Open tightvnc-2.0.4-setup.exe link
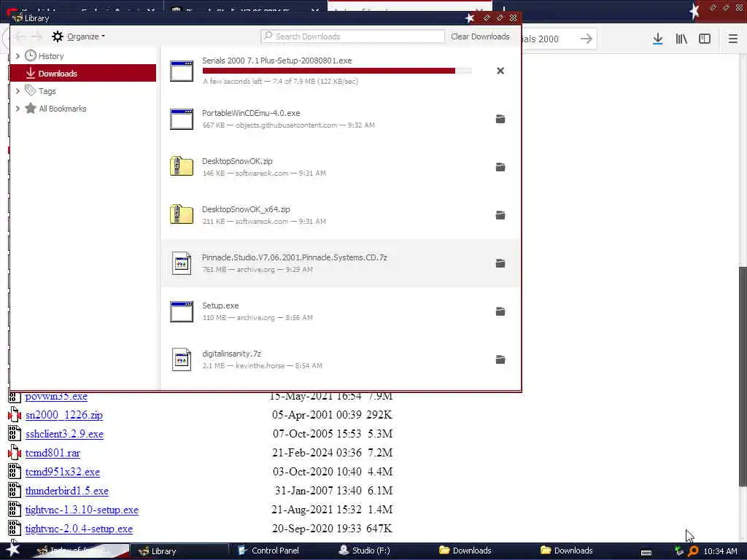The height and width of the screenshot is (560, 747). coord(79,529)
